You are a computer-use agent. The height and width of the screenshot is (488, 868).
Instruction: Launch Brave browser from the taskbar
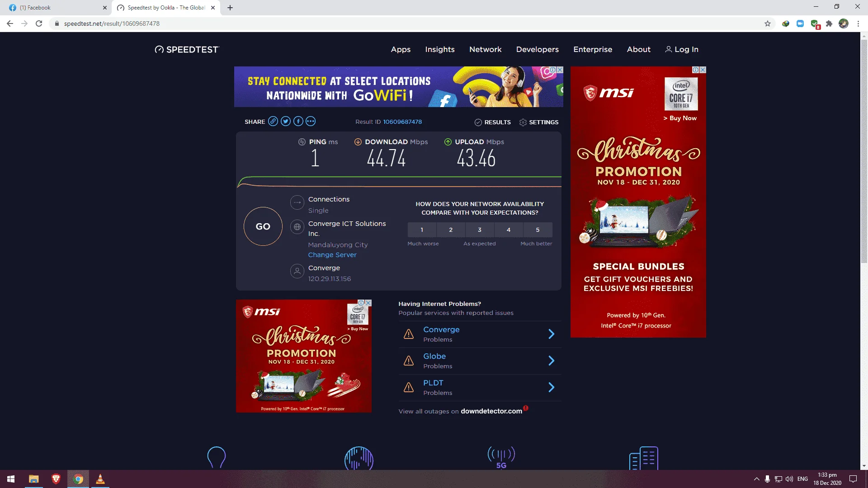coord(56,479)
